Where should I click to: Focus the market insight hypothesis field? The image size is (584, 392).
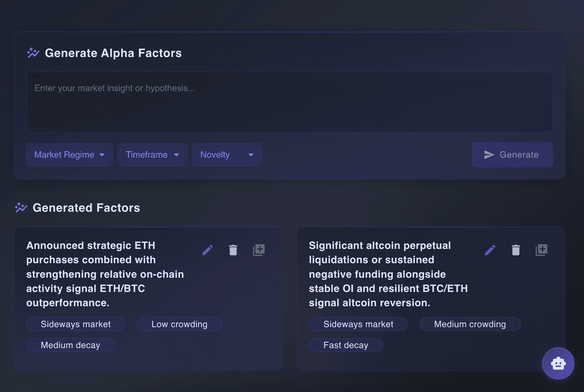289,102
